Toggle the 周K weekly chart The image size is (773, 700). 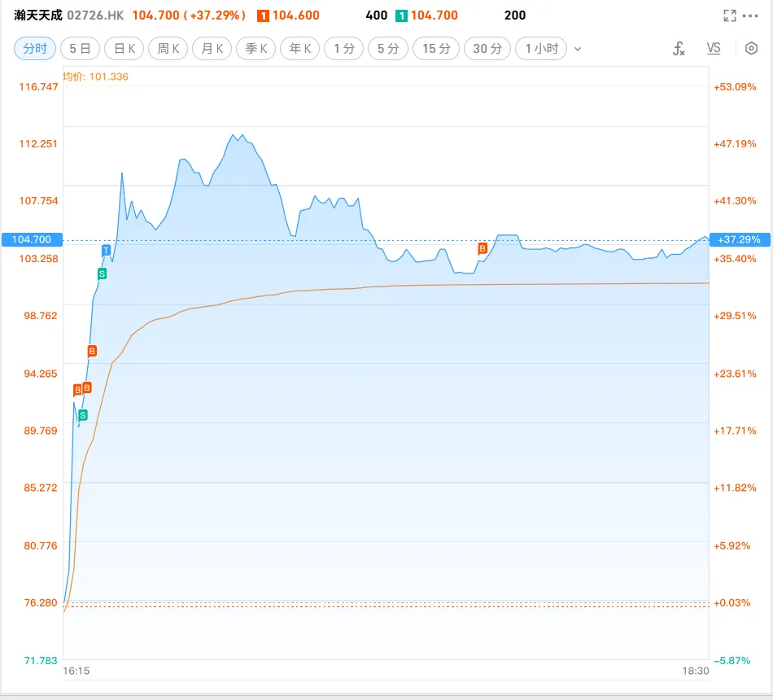[x=168, y=49]
